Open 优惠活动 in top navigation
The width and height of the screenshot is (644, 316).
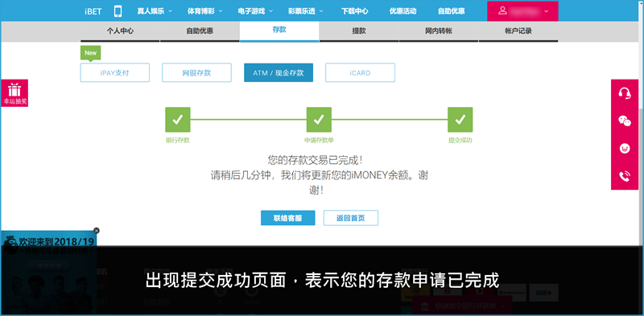coord(403,11)
